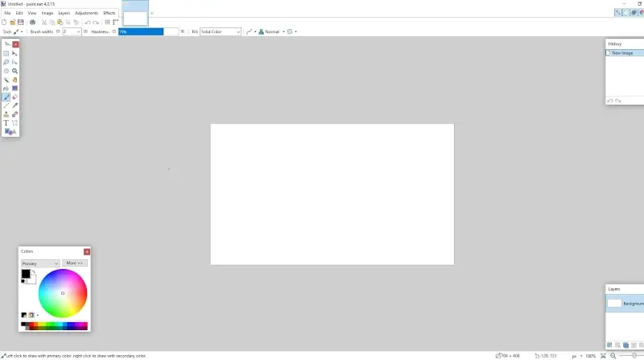Screen dimensions: 644x360
Task: Select the Paintbrush tool
Action: (6, 97)
